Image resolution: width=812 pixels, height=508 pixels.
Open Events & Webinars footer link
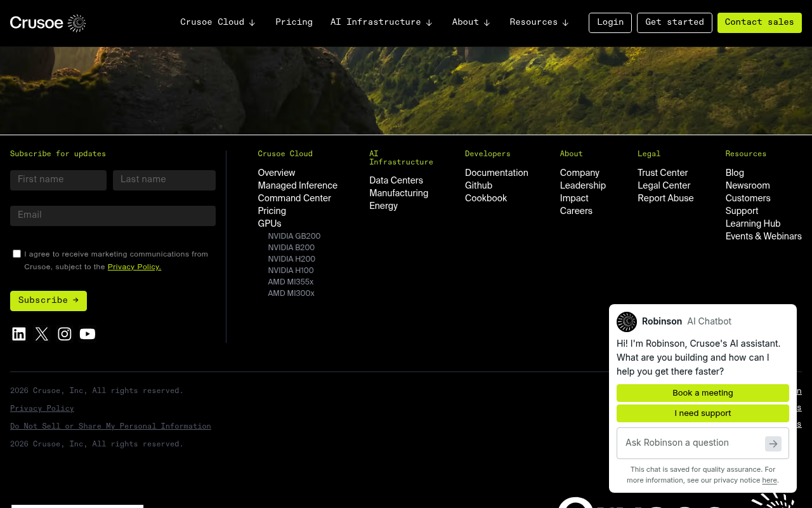coord(764,236)
